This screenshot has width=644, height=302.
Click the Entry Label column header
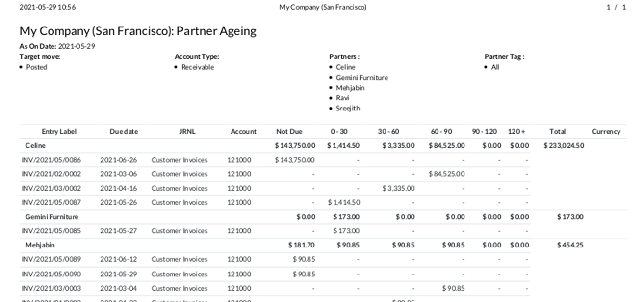[x=59, y=132]
